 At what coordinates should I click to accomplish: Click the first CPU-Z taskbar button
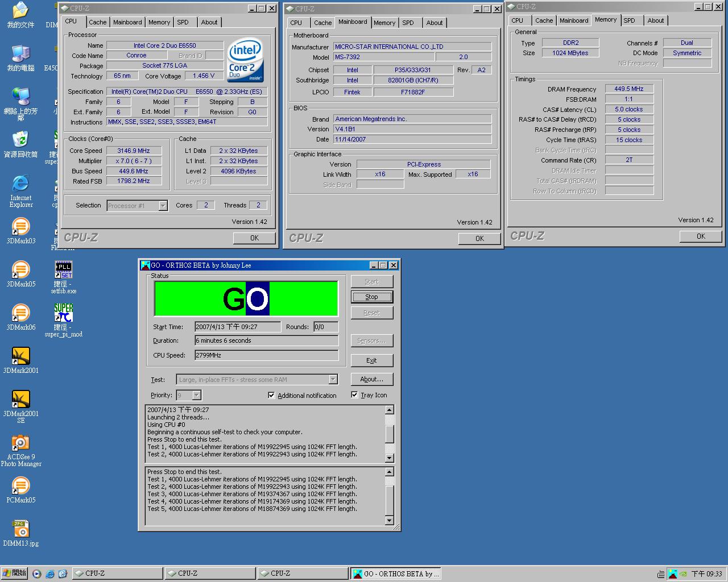pyautogui.click(x=117, y=574)
